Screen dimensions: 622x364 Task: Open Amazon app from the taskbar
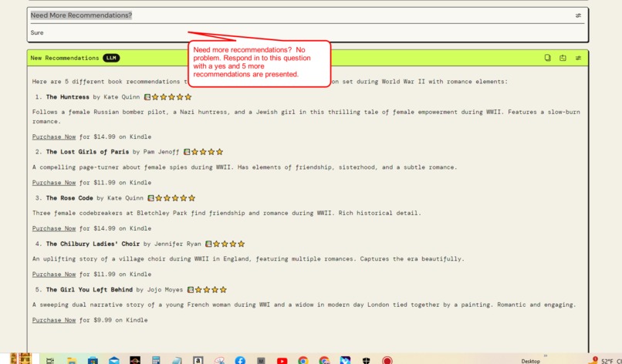tap(198, 360)
